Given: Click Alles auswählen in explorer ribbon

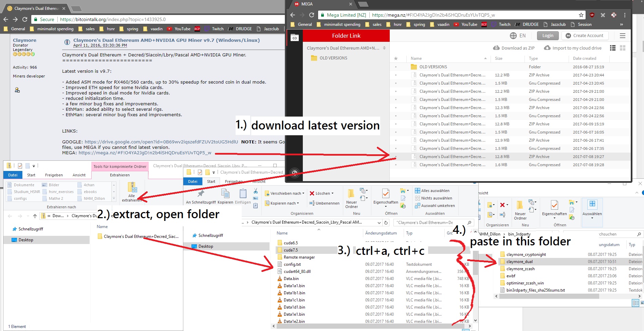Looking at the screenshot, I should tap(432, 191).
